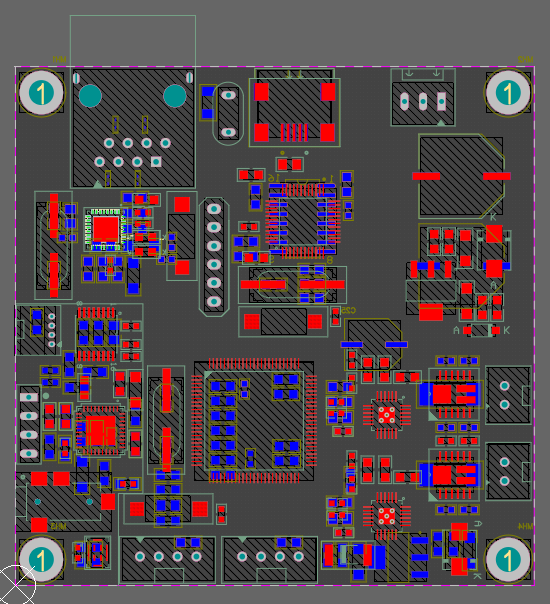Select the large central 100-pin QFP chip footprint
This screenshot has height=604, width=550.
pyautogui.click(x=254, y=421)
